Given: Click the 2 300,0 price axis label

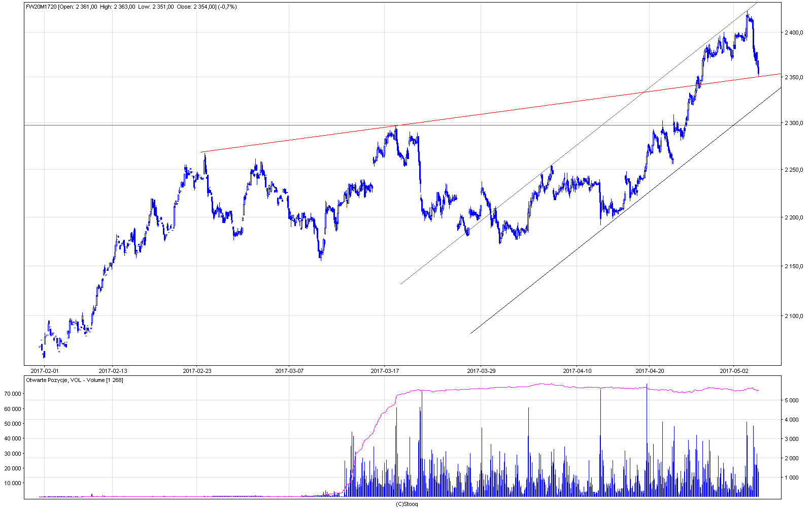Looking at the screenshot, I should pos(794,123).
